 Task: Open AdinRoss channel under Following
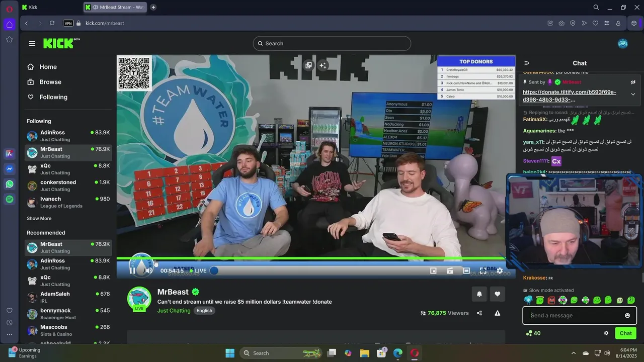pos(68,136)
